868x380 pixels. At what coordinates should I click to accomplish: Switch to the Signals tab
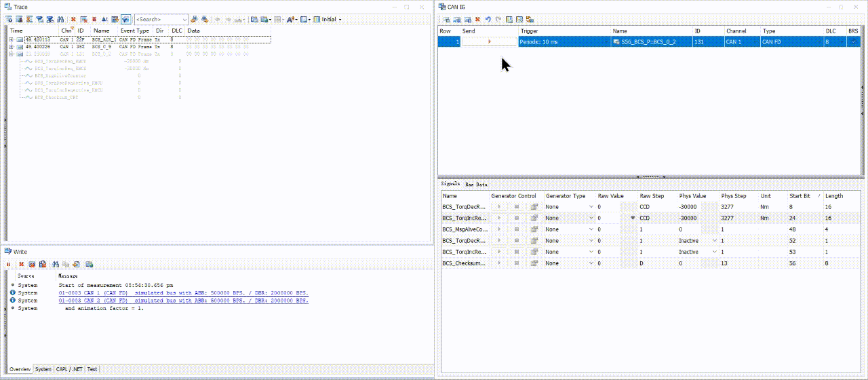click(x=450, y=184)
